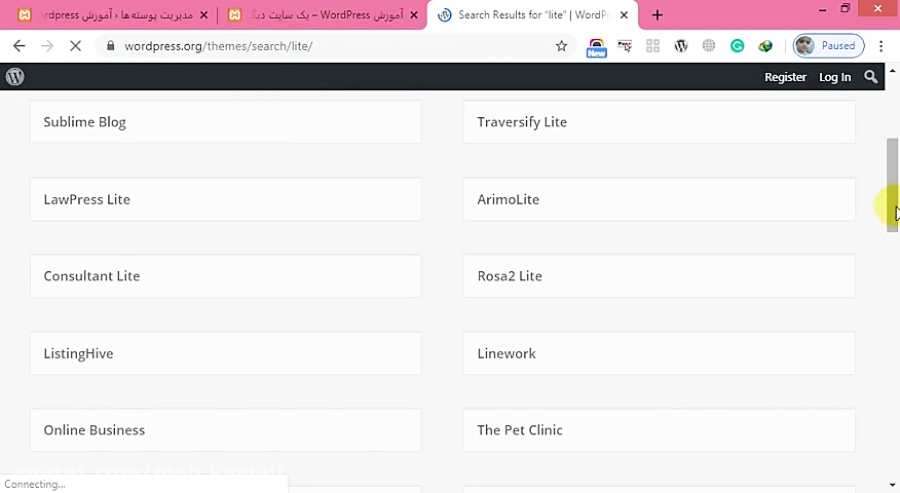The height and width of the screenshot is (493, 900).
Task: Go back to the previous page
Action: coord(19,46)
